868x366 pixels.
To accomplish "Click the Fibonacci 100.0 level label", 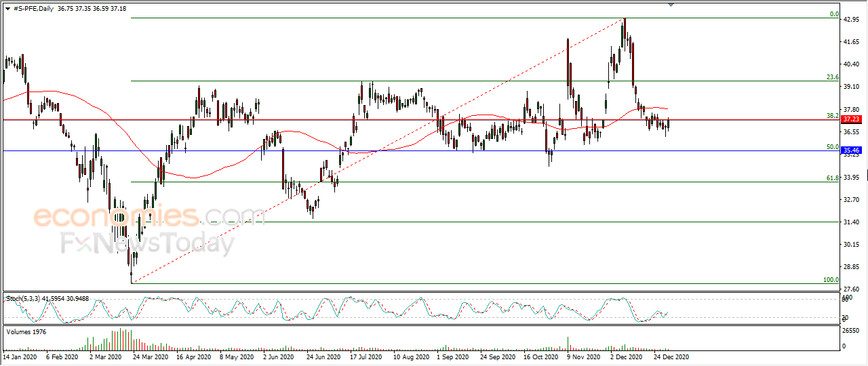I will pyautogui.click(x=831, y=279).
